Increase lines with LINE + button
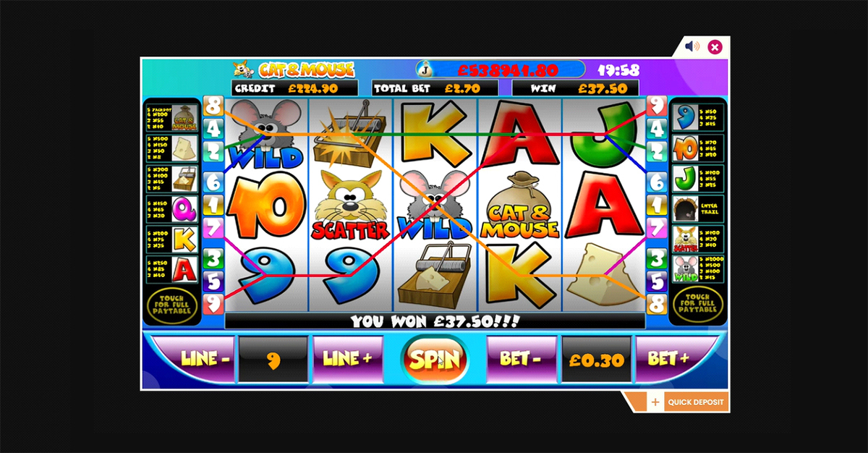This screenshot has height=453, width=868. [348, 359]
